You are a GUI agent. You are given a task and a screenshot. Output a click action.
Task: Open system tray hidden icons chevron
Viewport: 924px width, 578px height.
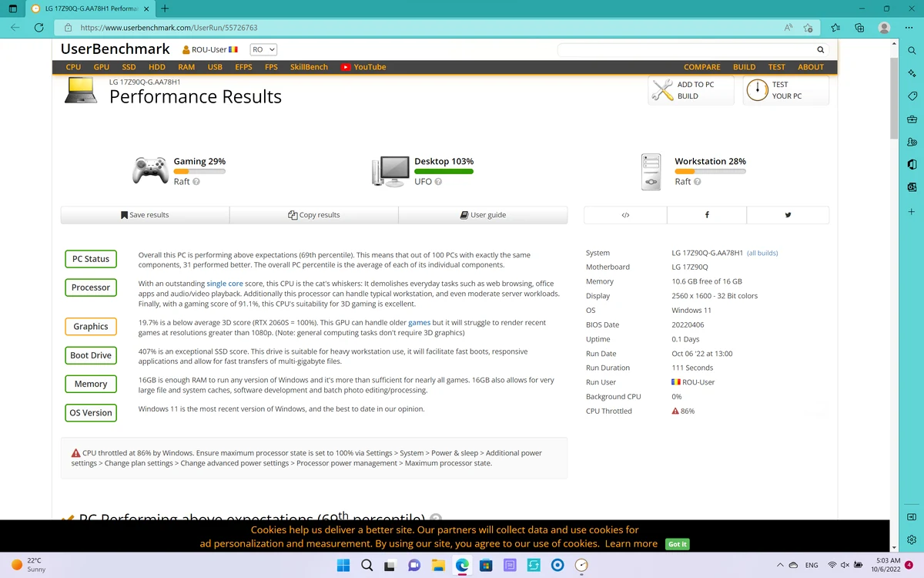pyautogui.click(x=780, y=565)
